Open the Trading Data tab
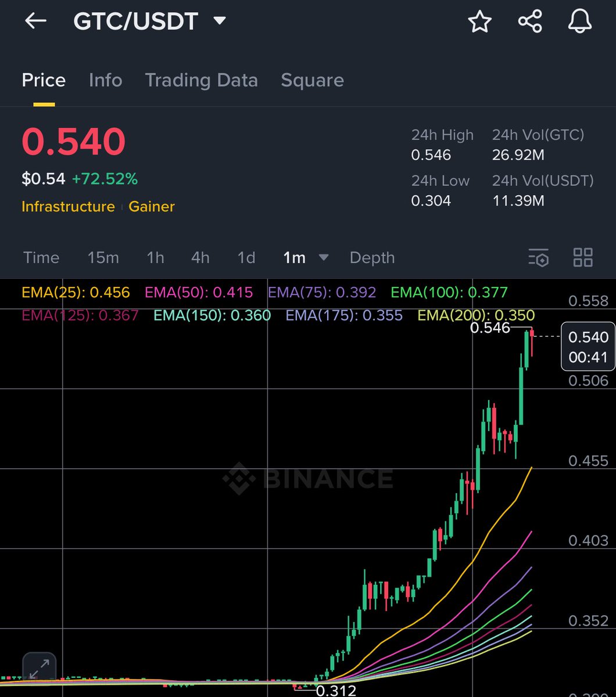Image resolution: width=616 pixels, height=697 pixels. point(201,80)
